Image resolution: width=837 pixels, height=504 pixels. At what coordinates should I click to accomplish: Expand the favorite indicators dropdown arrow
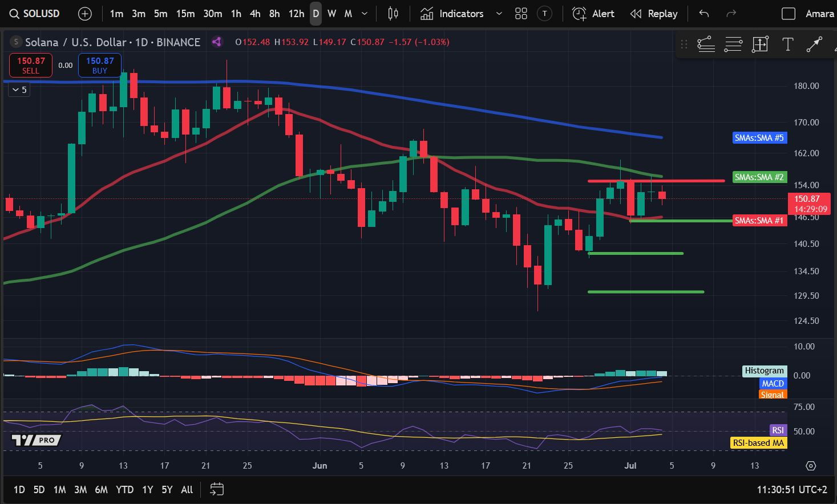tap(499, 14)
